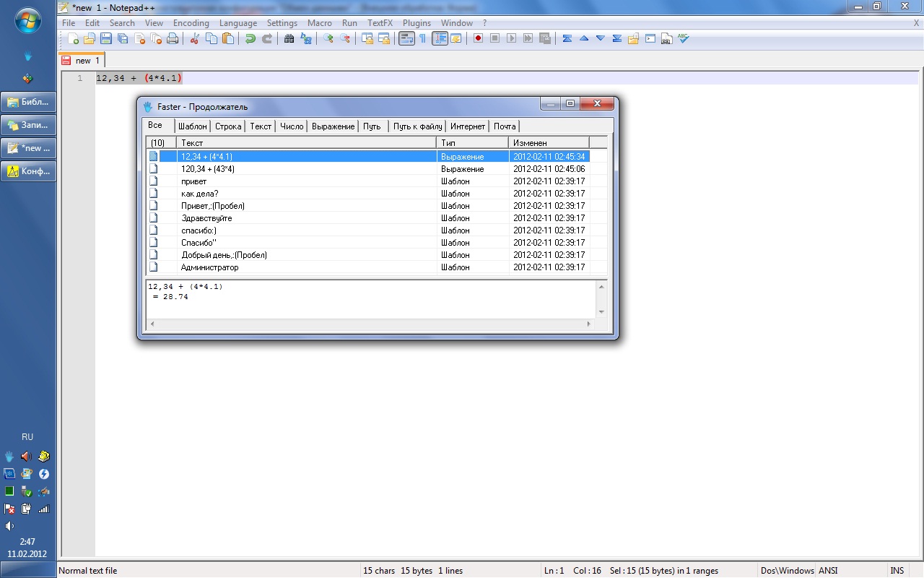Open the Encoding menu

coord(191,23)
